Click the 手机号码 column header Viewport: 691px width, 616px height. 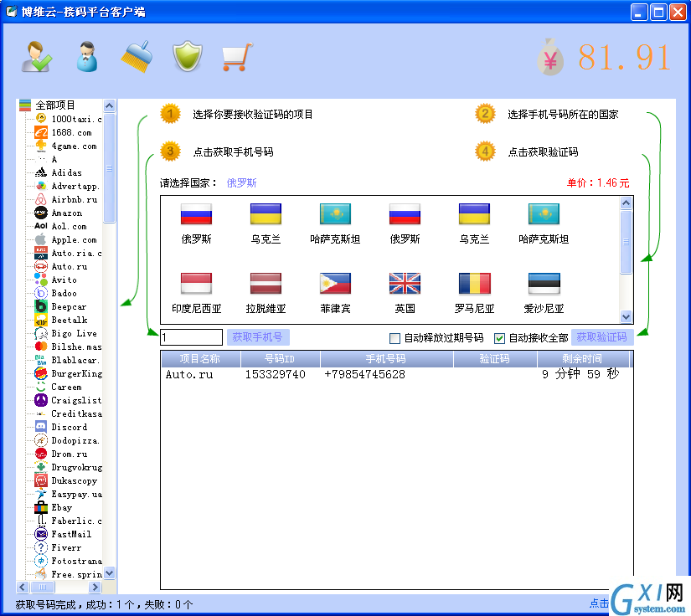386,359
